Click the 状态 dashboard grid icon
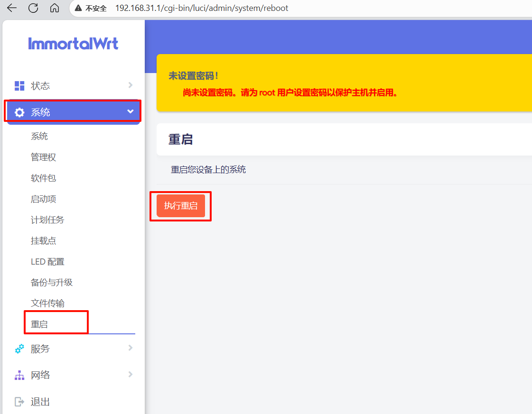 pos(19,86)
